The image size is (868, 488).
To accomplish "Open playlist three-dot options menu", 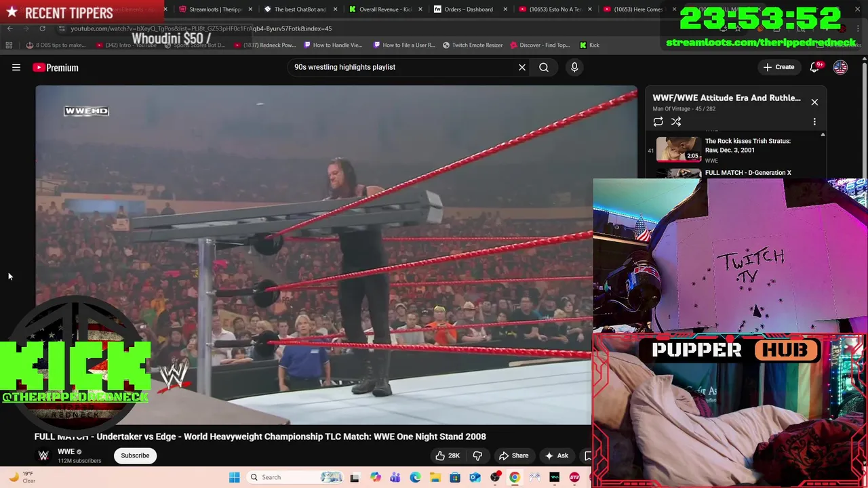I will pos(814,121).
